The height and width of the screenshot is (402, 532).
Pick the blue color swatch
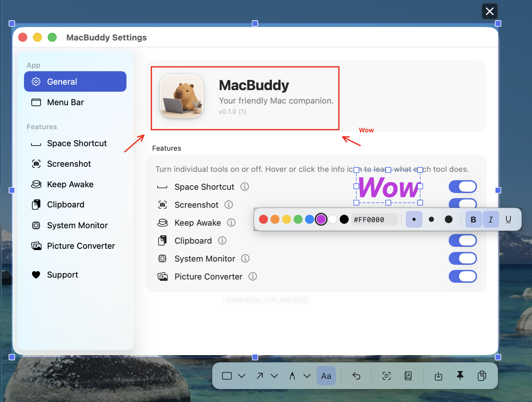tap(310, 219)
